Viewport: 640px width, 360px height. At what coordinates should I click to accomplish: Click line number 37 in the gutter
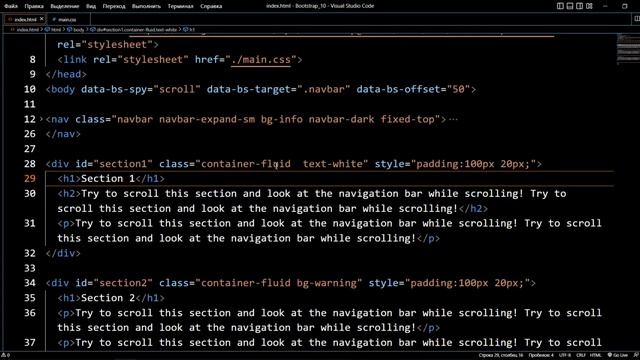[29, 342]
